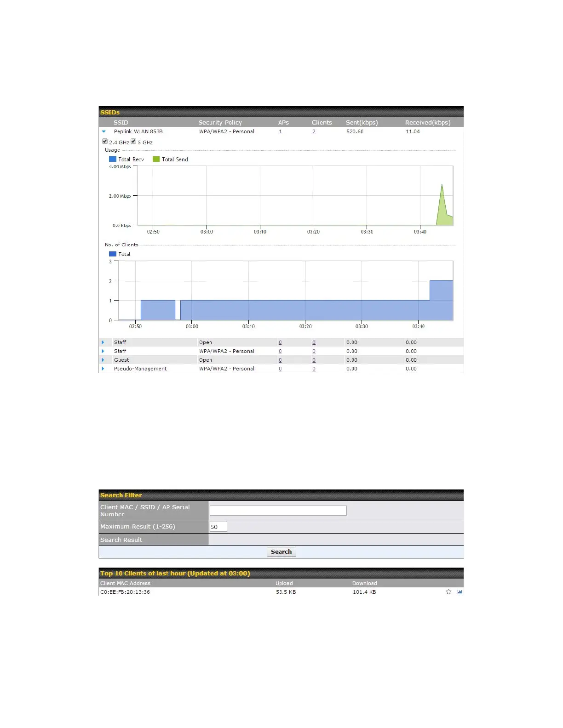
Task: Click the Sent(kbps) column header
Action: tap(362, 122)
